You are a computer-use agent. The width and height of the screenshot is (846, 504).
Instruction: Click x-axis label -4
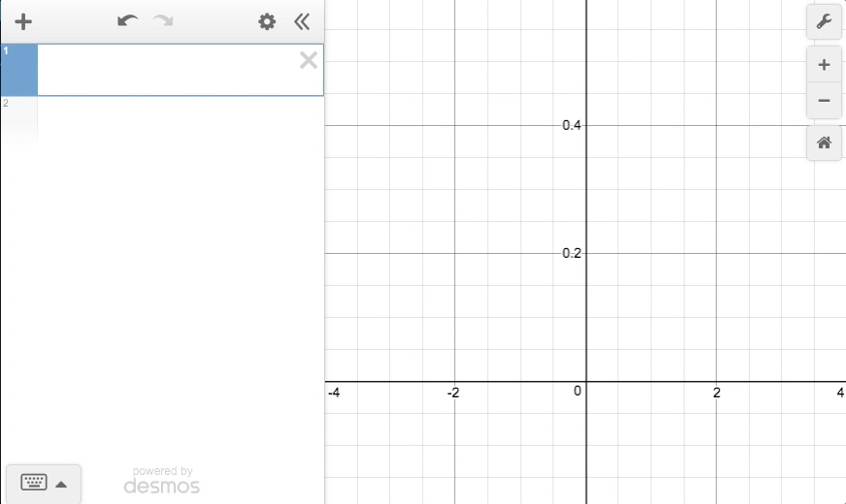click(334, 393)
